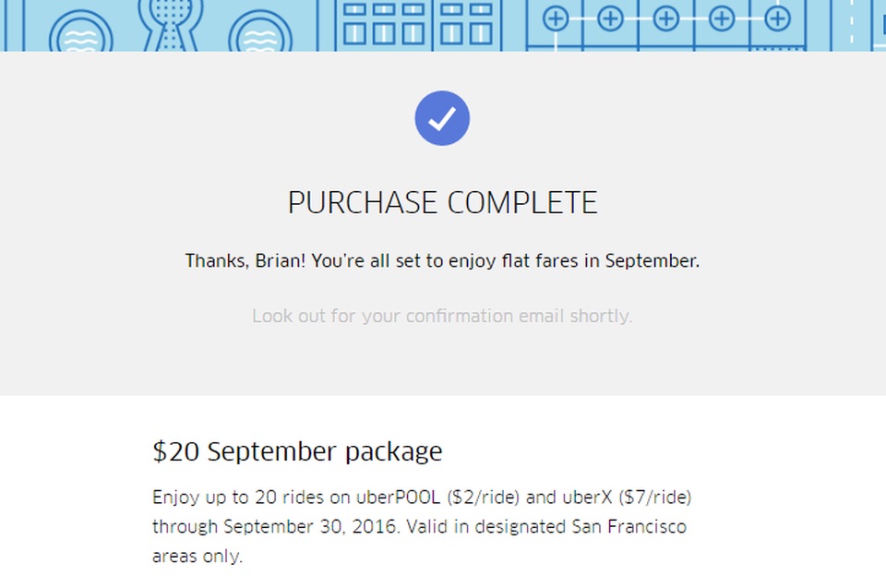Click the two-column window grid illustration
The height and width of the screenshot is (588, 886).
465,22
